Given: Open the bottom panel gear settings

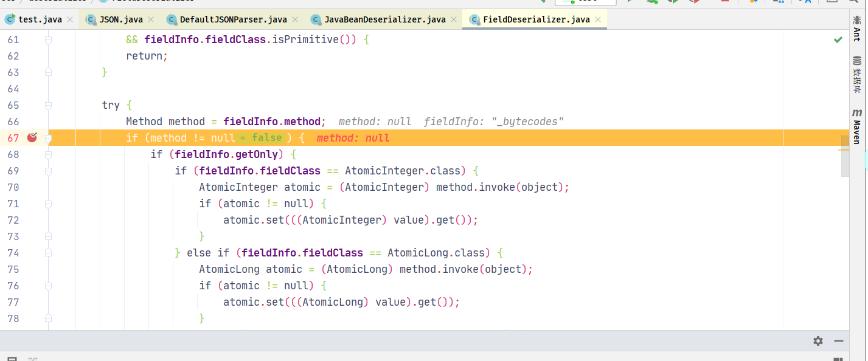Looking at the screenshot, I should click(818, 341).
